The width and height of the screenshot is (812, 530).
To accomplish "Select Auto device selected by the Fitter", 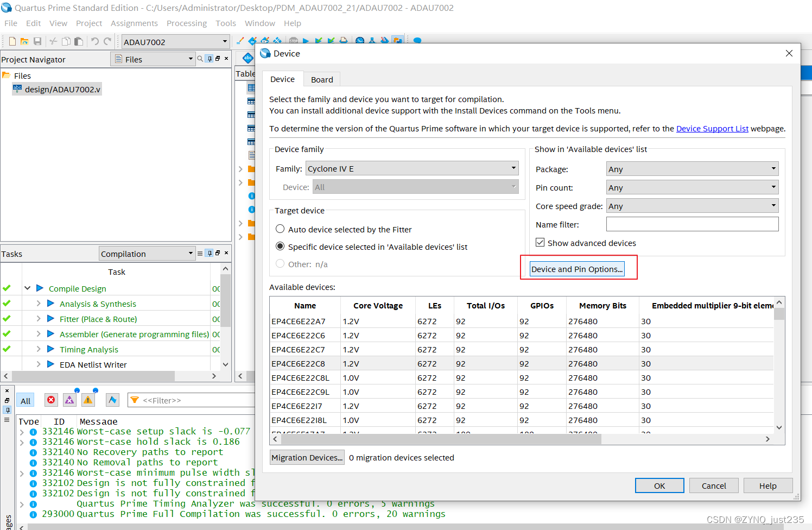I will 280,229.
